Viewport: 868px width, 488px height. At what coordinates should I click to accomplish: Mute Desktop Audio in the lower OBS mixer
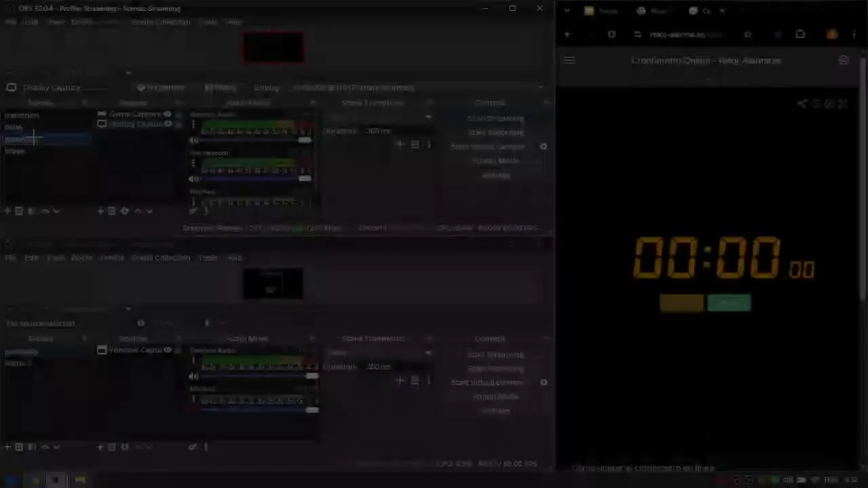click(194, 376)
